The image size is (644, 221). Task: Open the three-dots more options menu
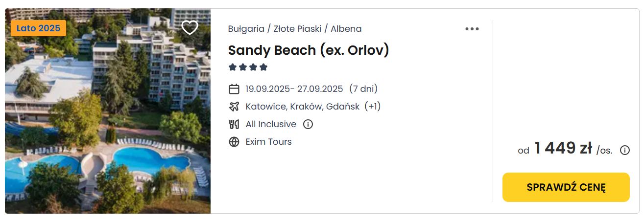472,29
